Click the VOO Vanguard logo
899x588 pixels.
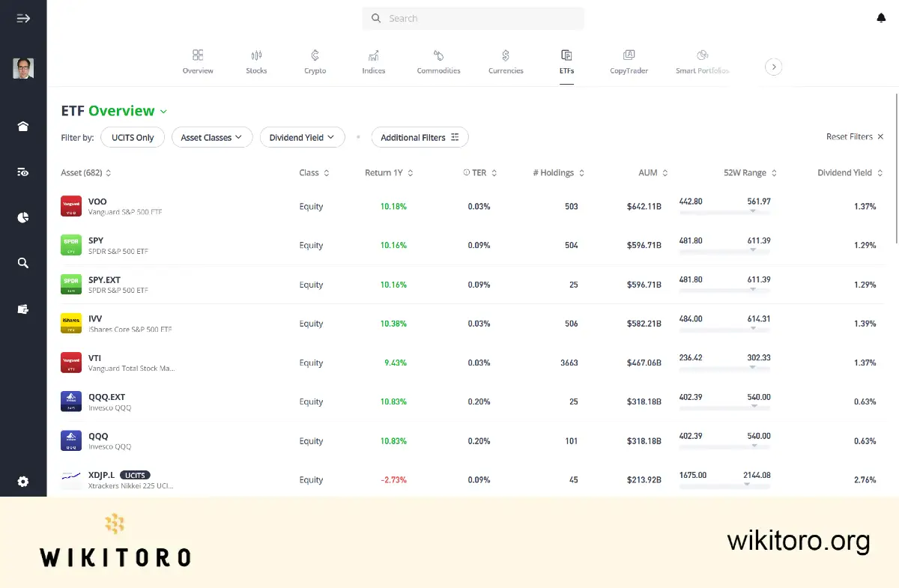pyautogui.click(x=71, y=206)
